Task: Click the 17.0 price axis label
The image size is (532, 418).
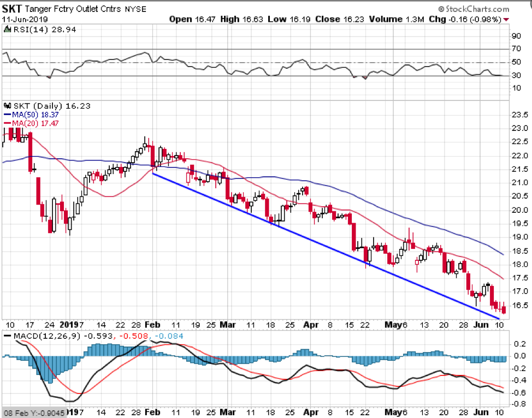Action: (x=520, y=291)
